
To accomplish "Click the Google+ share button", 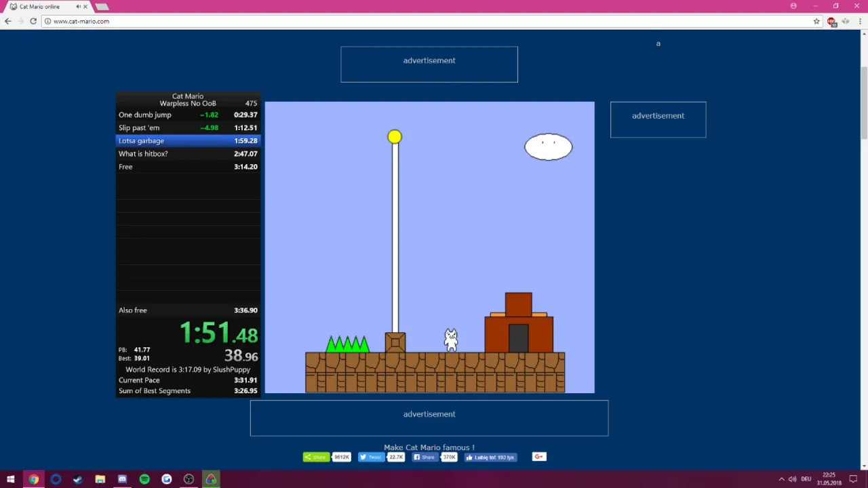I will [x=539, y=457].
